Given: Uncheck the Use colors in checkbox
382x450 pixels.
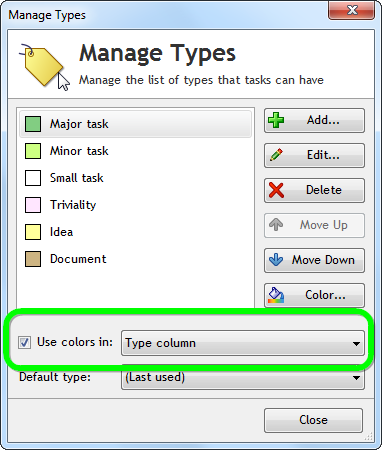Looking at the screenshot, I should (24, 343).
